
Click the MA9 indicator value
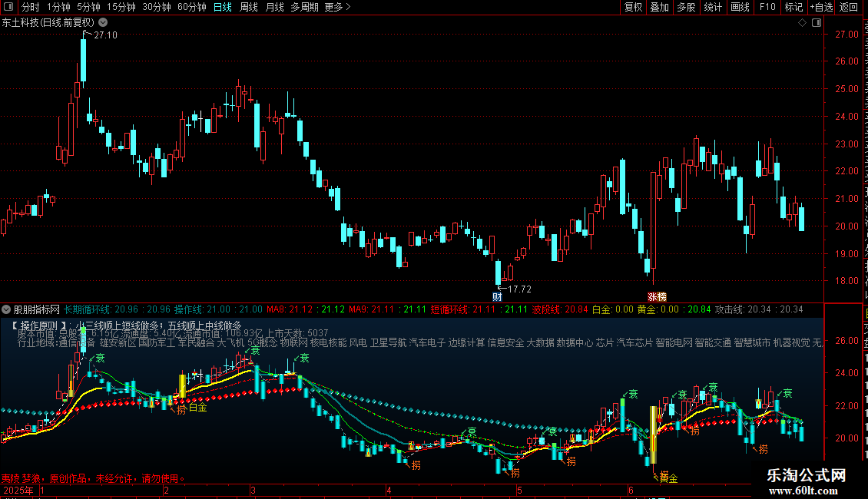(x=387, y=309)
